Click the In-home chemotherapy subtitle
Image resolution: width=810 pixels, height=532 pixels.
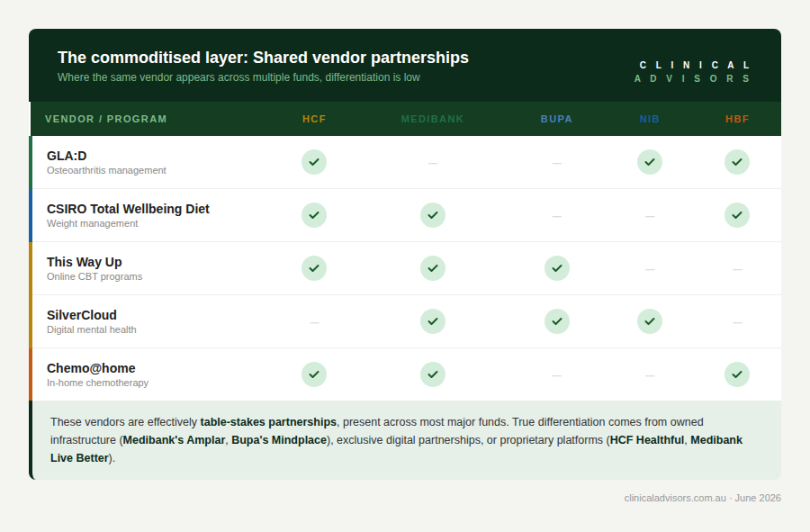(97, 383)
